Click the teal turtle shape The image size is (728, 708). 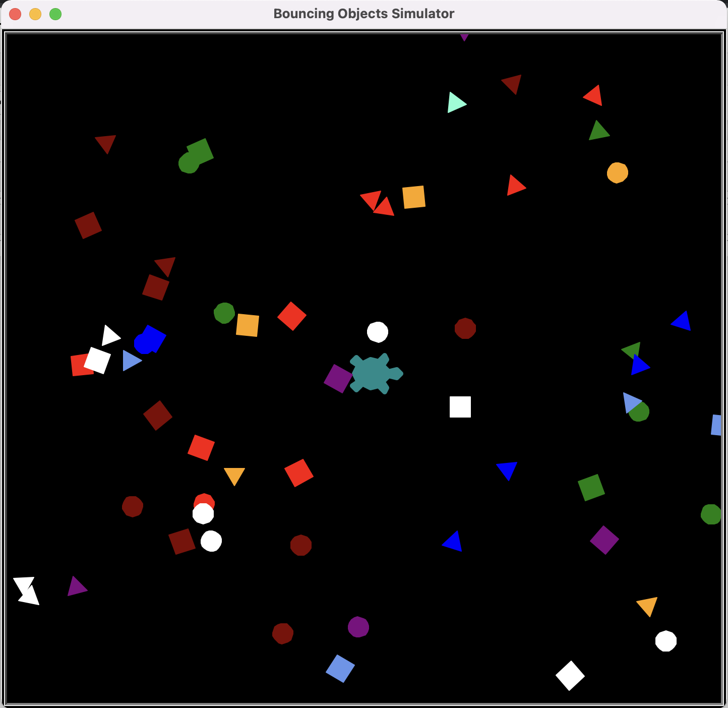click(376, 374)
